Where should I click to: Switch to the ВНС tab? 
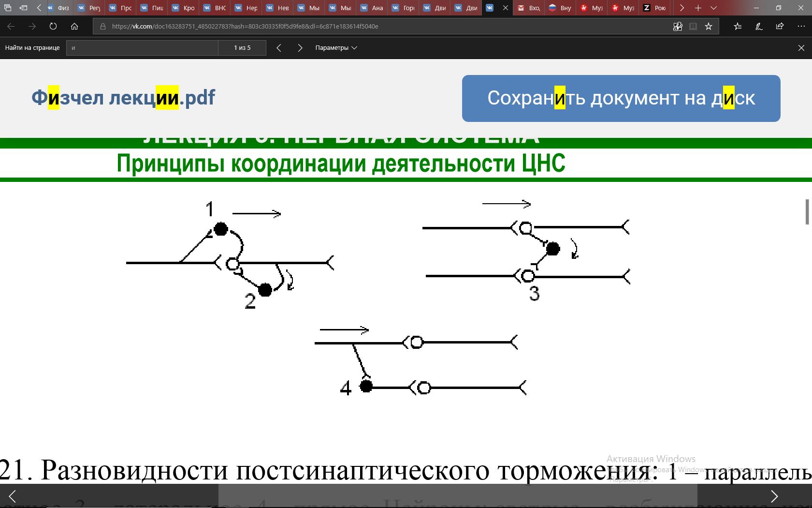click(x=216, y=8)
